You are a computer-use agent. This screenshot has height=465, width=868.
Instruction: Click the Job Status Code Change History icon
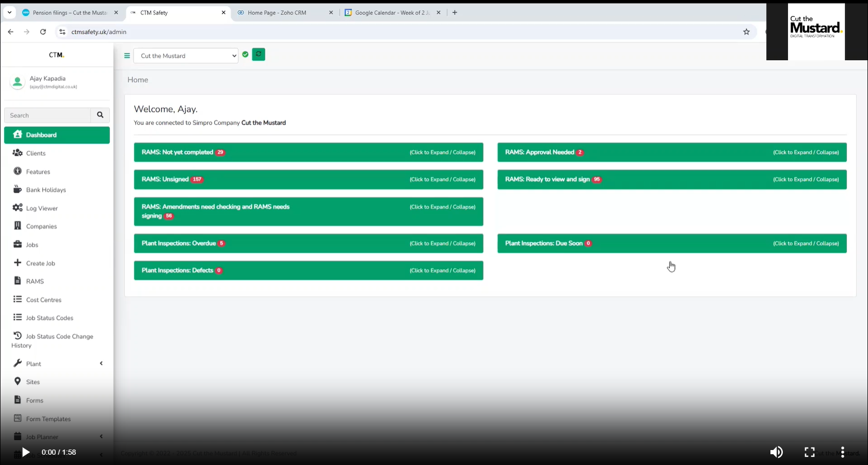click(x=18, y=336)
